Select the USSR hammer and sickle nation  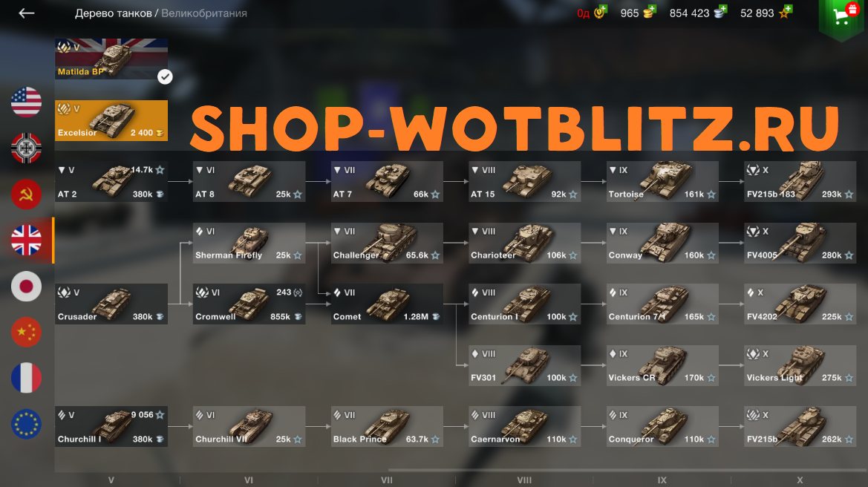26,195
